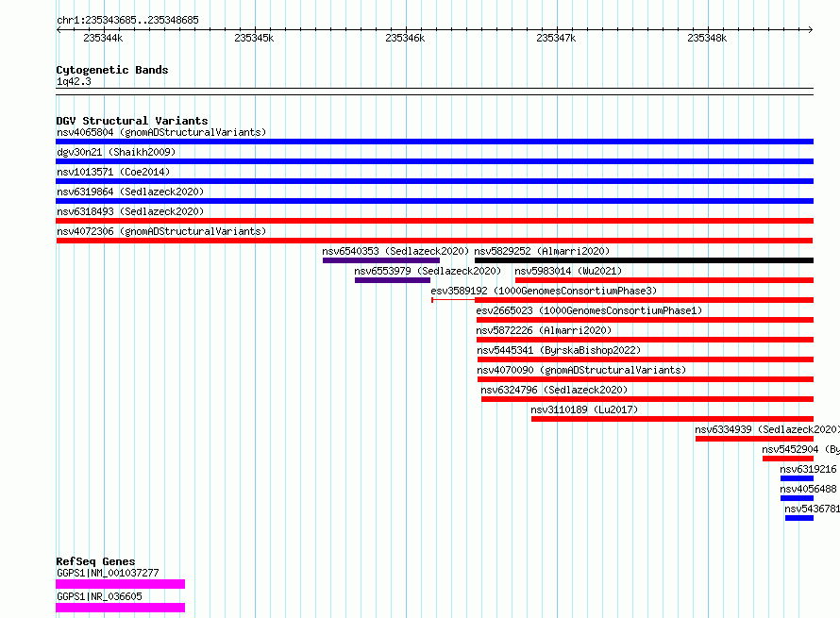Click the nsv6553979 (Sedlazeck2020) label

(x=428, y=271)
